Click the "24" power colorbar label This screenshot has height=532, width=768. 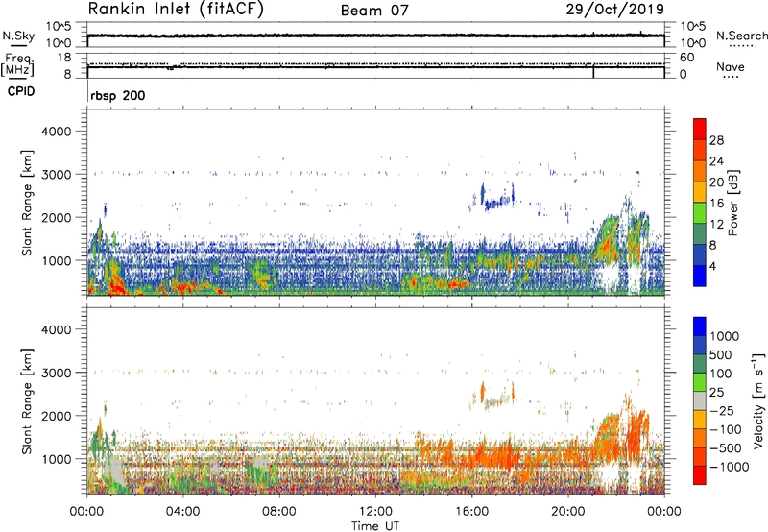716,161
